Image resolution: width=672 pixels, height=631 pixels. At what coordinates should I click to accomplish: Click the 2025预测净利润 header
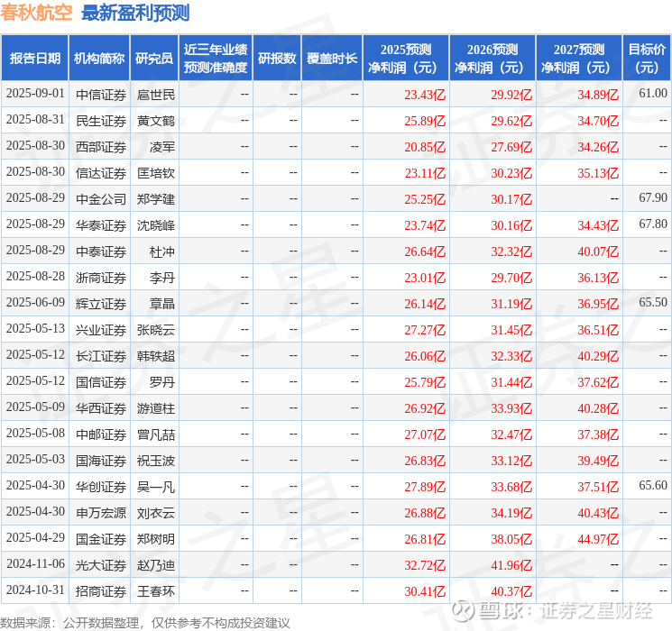406,59
